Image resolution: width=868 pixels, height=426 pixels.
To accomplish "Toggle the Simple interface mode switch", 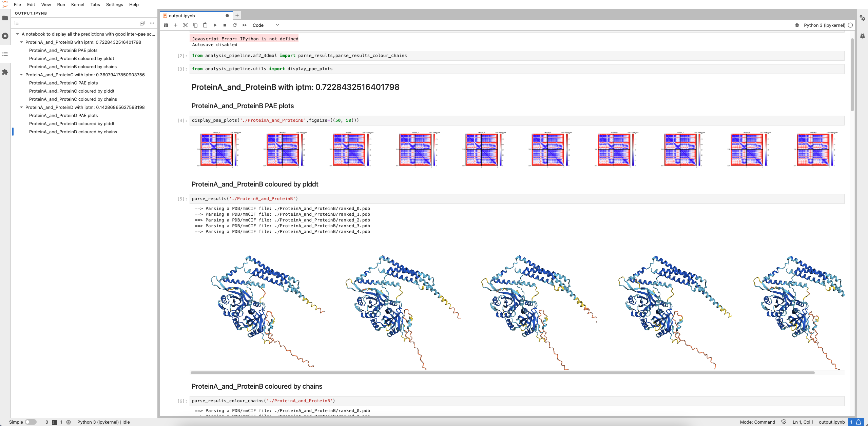I will point(31,422).
